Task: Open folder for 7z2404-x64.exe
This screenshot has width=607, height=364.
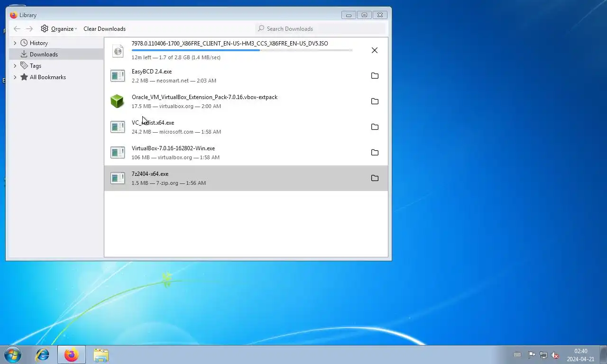Action: [x=375, y=178]
